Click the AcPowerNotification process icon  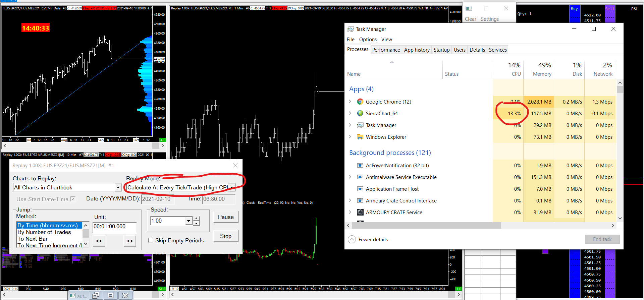click(360, 165)
